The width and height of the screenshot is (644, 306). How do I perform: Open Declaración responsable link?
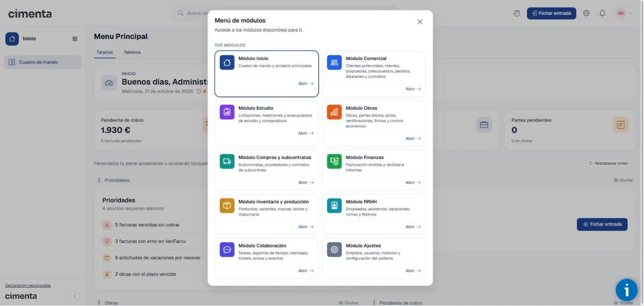click(x=28, y=285)
